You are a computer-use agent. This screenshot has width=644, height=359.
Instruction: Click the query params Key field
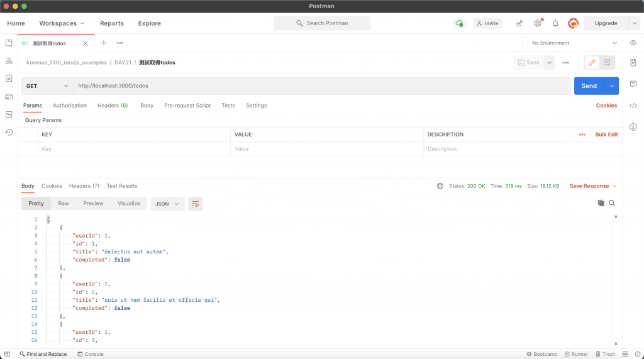[x=135, y=149]
